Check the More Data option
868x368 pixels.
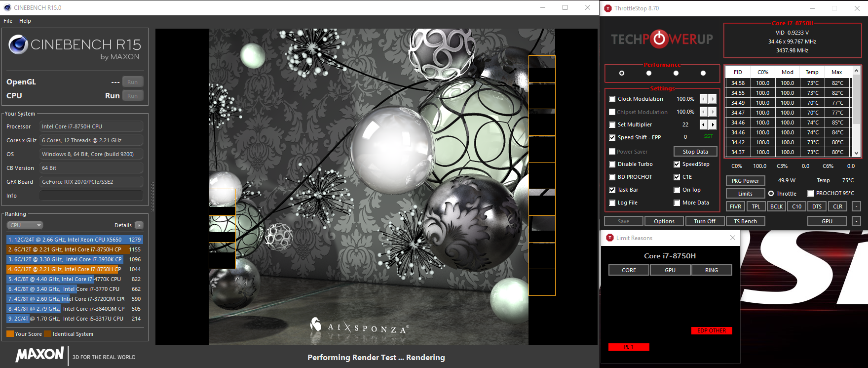(677, 203)
